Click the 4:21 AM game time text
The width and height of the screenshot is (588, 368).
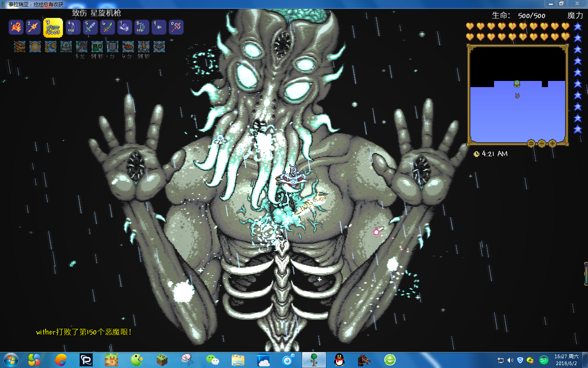(x=494, y=154)
